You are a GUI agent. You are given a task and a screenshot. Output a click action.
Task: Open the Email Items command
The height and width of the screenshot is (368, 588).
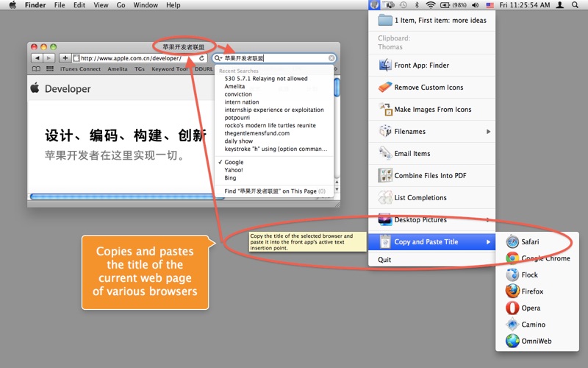431,154
